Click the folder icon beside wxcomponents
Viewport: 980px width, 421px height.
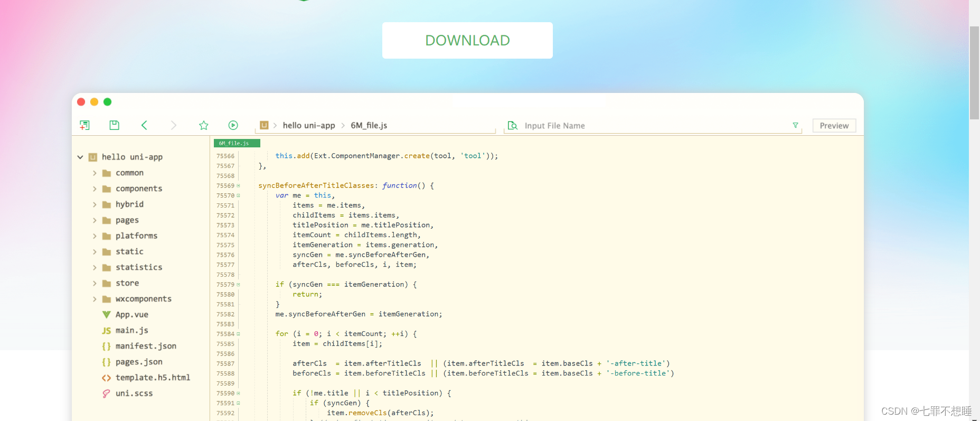pos(106,299)
